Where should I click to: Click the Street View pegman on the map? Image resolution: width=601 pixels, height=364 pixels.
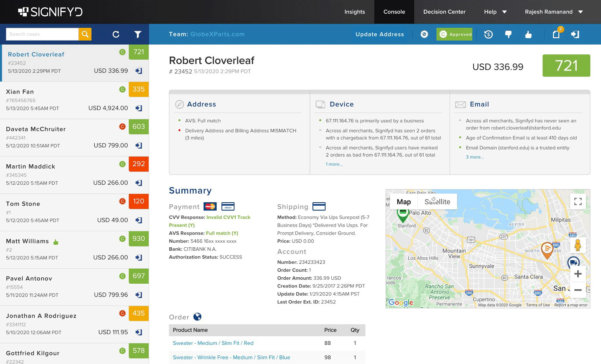point(578,245)
